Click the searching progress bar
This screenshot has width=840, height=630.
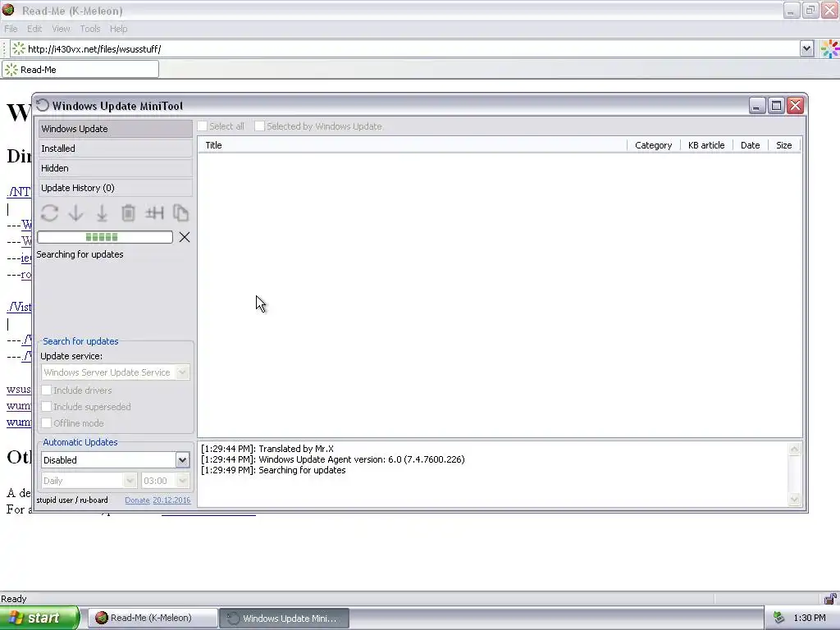pyautogui.click(x=105, y=237)
